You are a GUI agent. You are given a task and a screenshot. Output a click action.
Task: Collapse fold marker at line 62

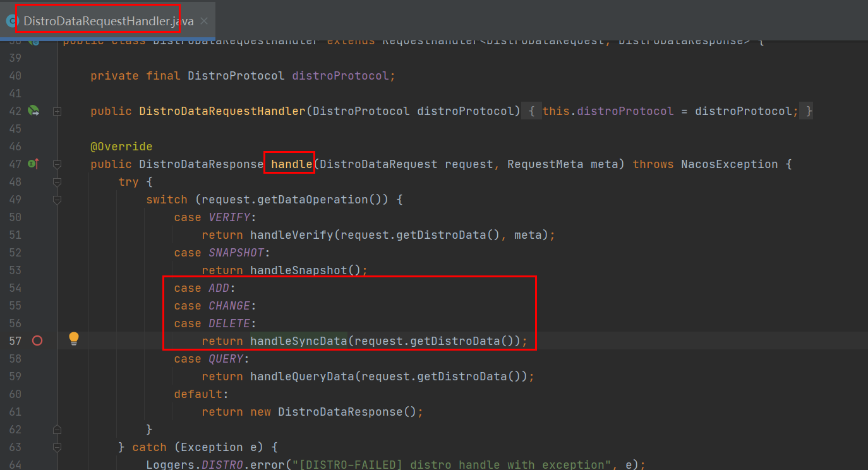[57, 430]
